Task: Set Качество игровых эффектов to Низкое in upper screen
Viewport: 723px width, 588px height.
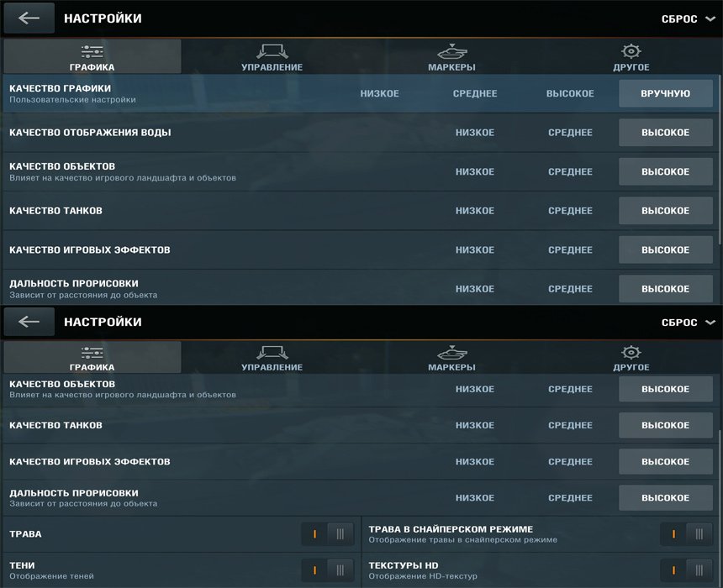Action: point(475,250)
